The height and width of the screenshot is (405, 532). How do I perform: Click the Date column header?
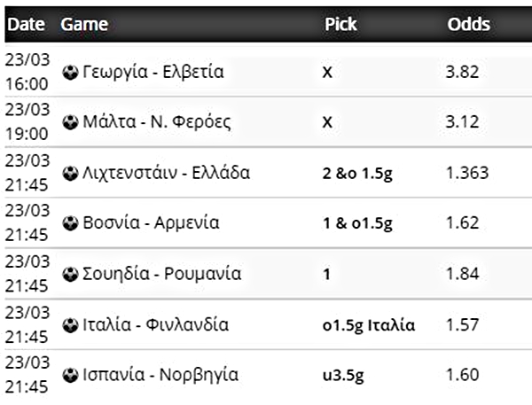(26, 25)
